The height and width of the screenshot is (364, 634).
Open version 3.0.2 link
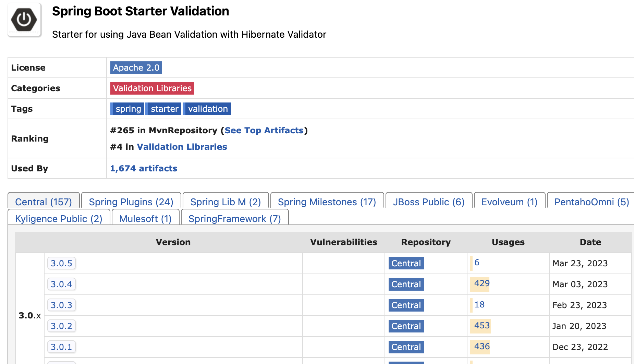[61, 326]
